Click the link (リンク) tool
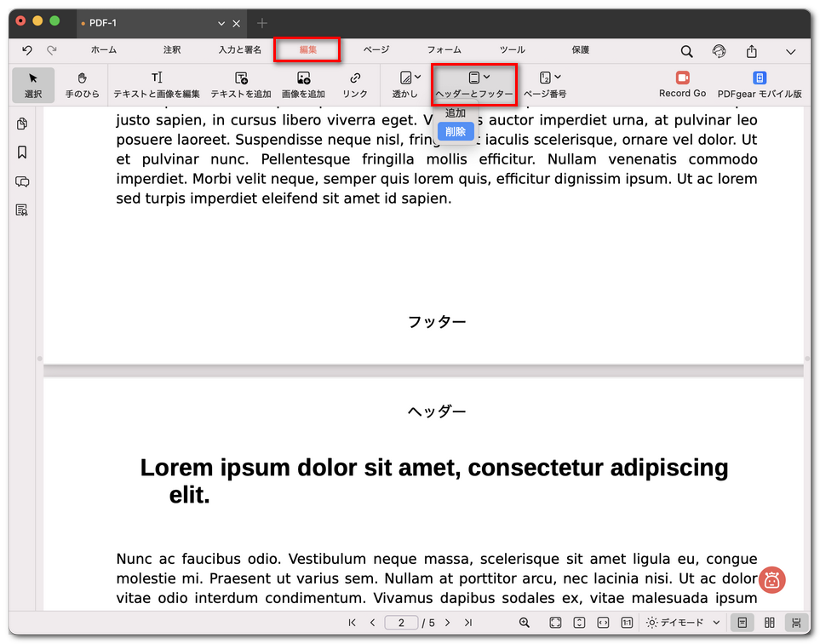 pos(355,84)
